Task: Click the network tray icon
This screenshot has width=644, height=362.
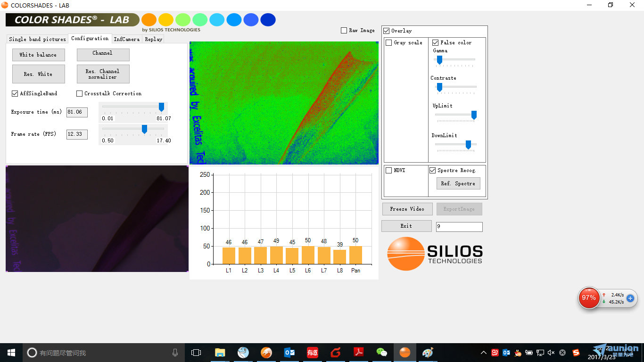Action: [x=540, y=353]
